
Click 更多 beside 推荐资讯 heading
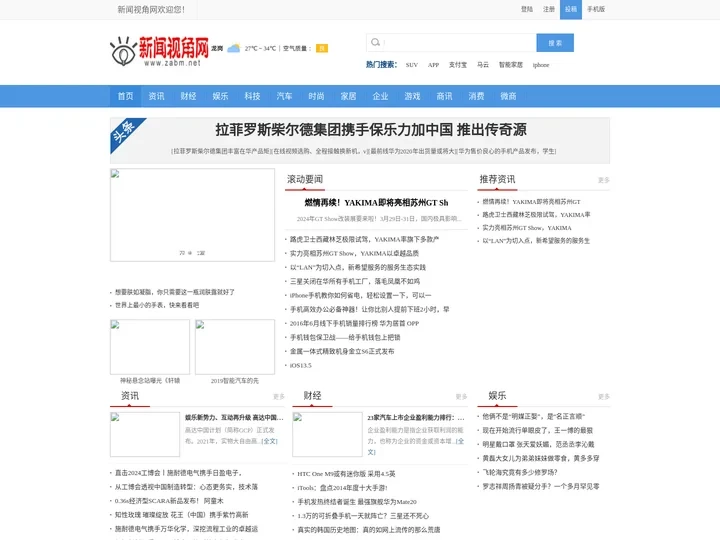pyautogui.click(x=603, y=180)
